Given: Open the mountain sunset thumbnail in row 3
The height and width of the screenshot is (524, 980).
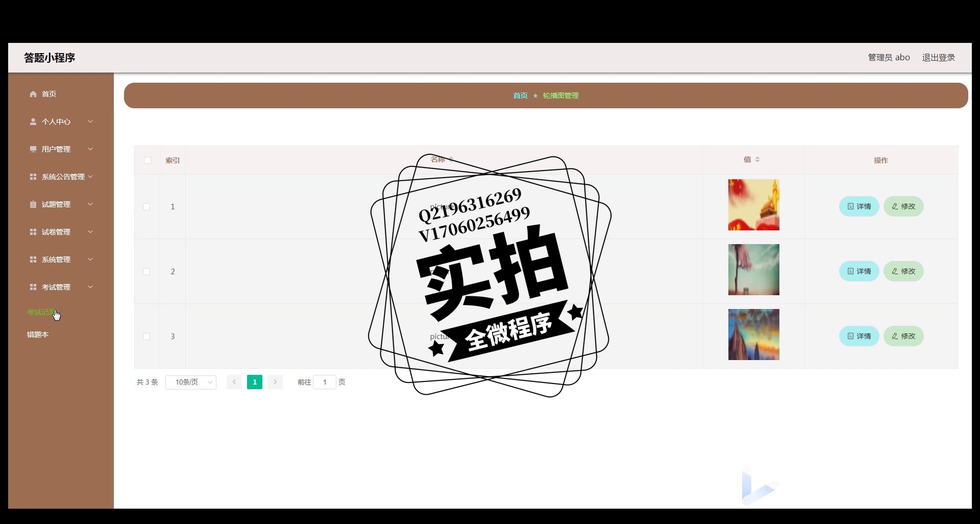Looking at the screenshot, I should [x=753, y=335].
